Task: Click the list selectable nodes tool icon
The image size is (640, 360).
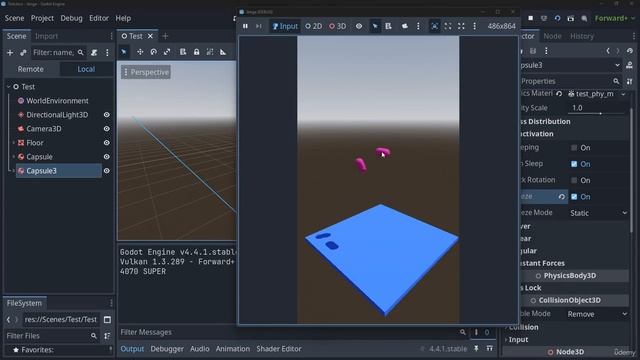Action: [x=183, y=52]
